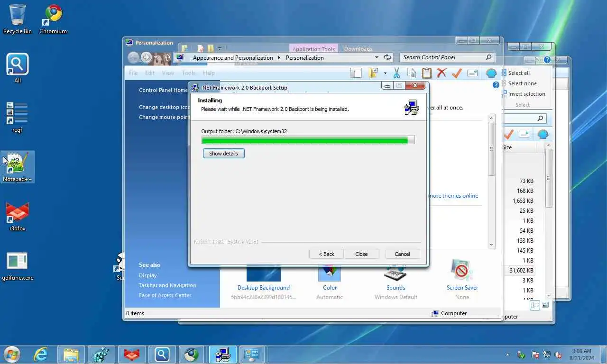This screenshot has width=607, height=364.
Task: Select the r3dfox desktop shortcut
Action: [18, 217]
